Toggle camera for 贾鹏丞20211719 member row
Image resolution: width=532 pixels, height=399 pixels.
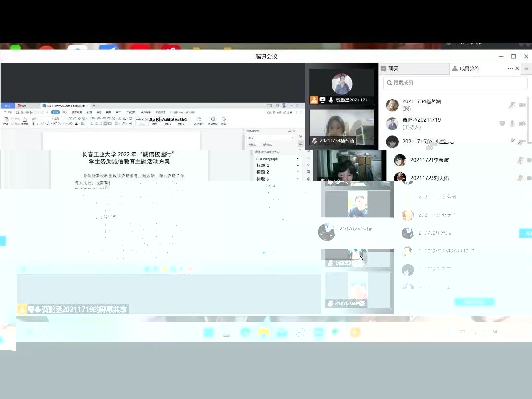click(x=522, y=123)
